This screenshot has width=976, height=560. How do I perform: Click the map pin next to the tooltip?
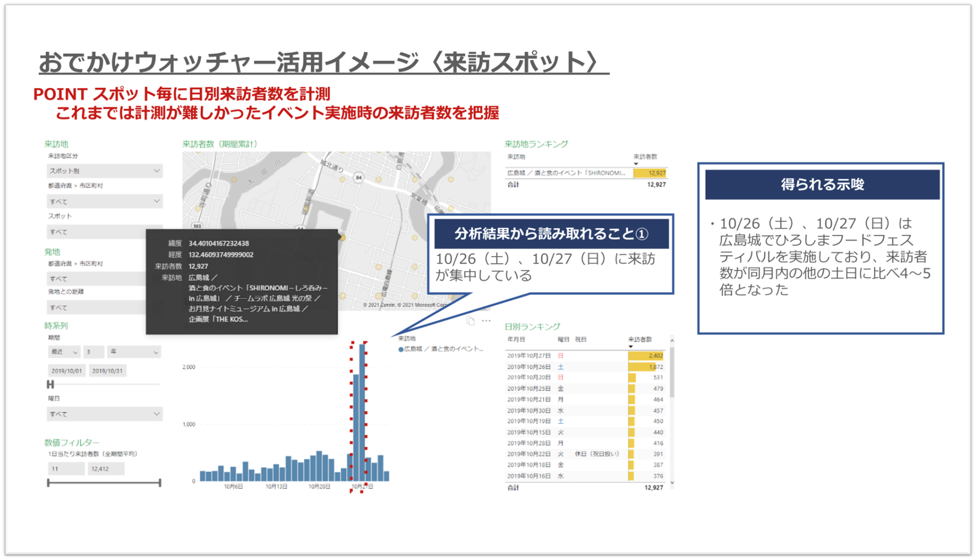coord(342,238)
